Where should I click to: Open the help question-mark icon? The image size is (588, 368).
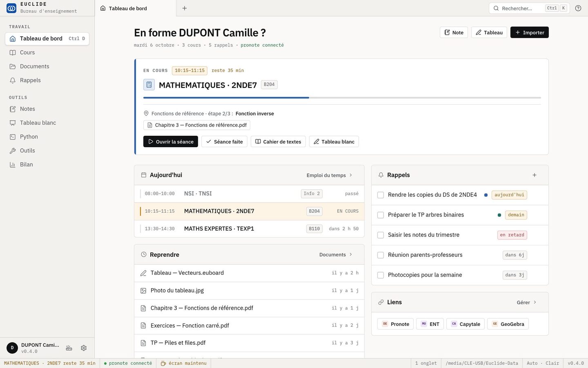click(x=578, y=8)
